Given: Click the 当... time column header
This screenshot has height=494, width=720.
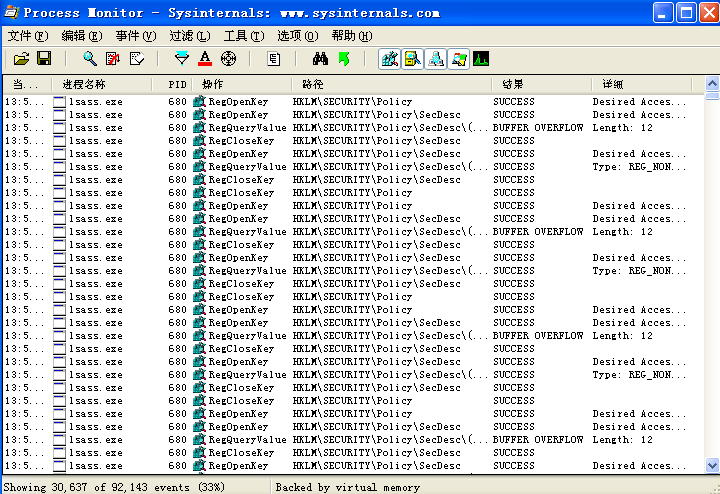Looking at the screenshot, I should 27,84.
